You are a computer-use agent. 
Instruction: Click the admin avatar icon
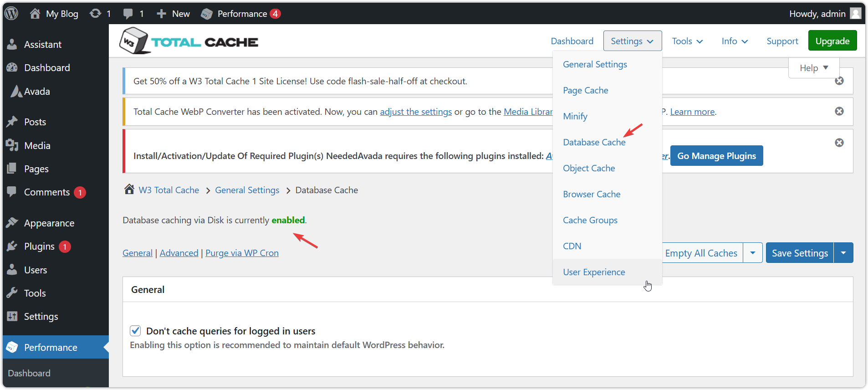(856, 14)
